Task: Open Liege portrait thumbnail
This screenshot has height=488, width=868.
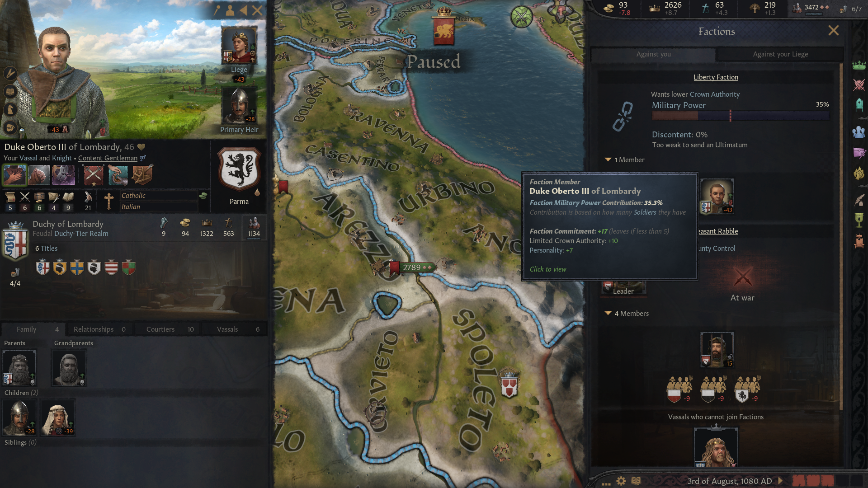Action: 239,45
